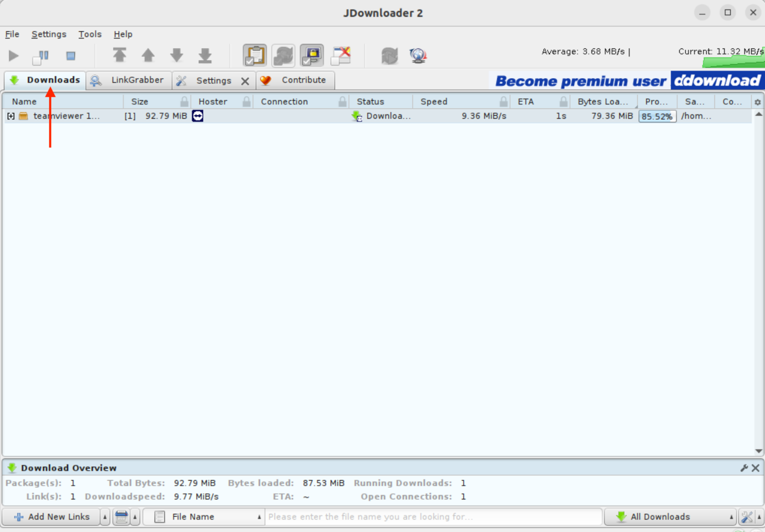Open the Add New Links dialog
Viewport: 765px width, 532px height.
tap(53, 516)
